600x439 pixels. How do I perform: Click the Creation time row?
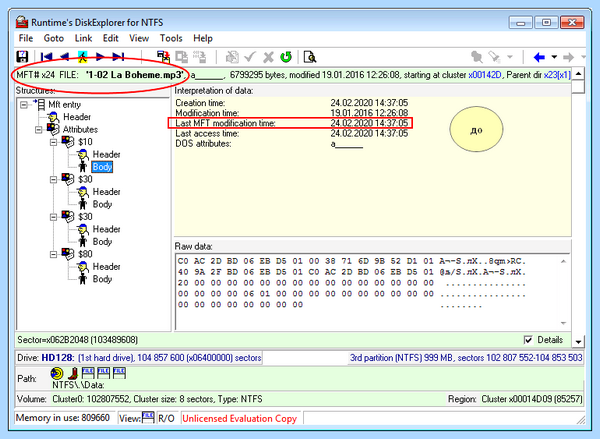(x=292, y=103)
